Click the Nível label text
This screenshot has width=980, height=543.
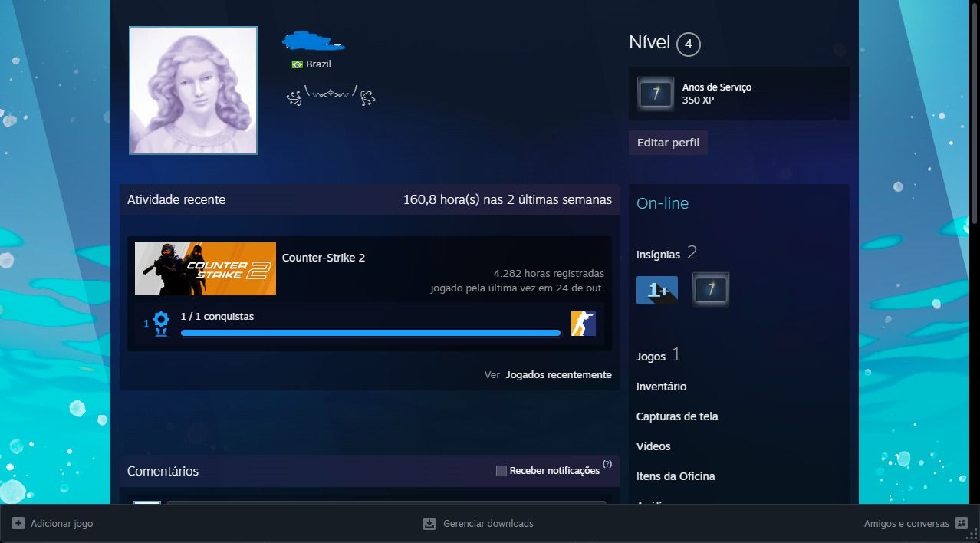click(x=649, y=43)
